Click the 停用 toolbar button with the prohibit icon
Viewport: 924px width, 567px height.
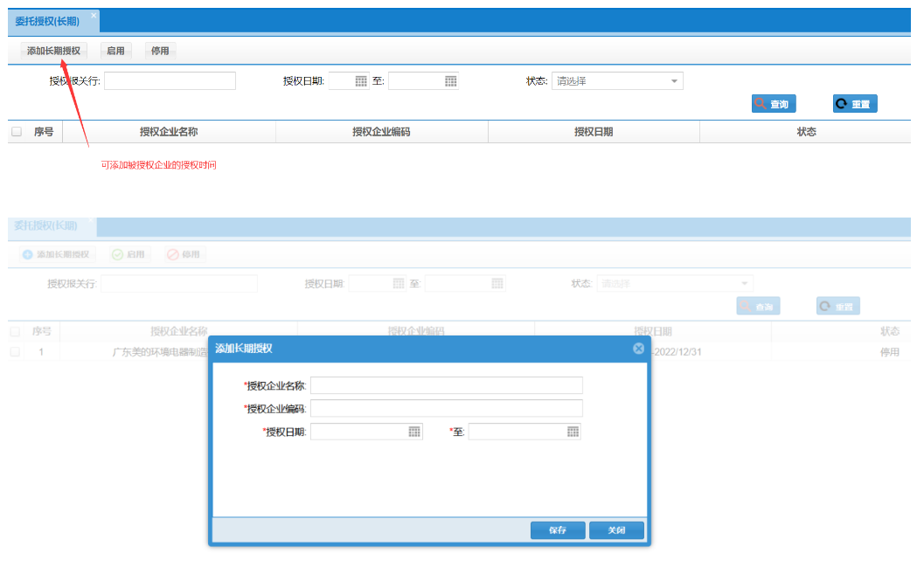pyautogui.click(x=184, y=254)
